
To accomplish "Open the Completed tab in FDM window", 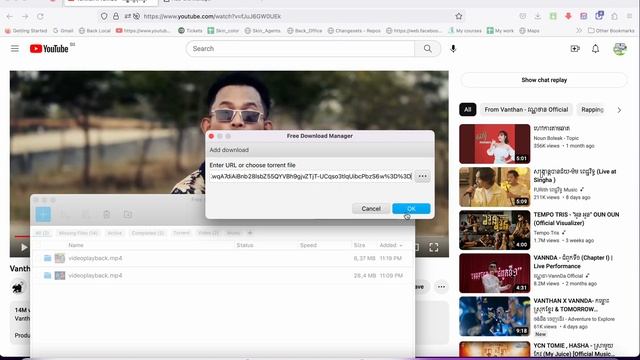I will point(148,233).
